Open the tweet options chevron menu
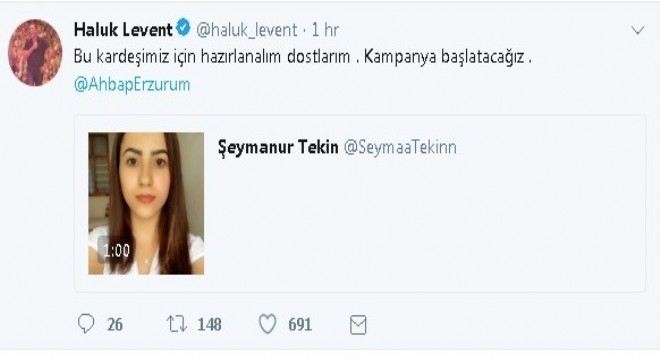The width and height of the screenshot is (660, 360). (638, 30)
